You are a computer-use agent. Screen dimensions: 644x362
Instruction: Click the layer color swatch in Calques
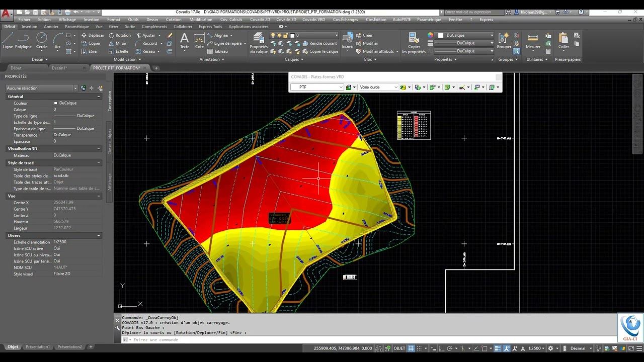coord(292,35)
